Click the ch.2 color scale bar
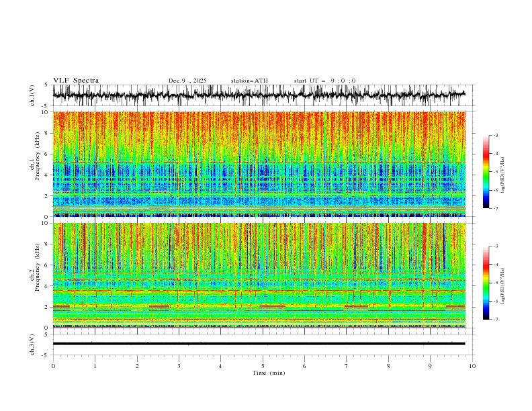The height and width of the screenshot is (411, 532). click(x=486, y=283)
